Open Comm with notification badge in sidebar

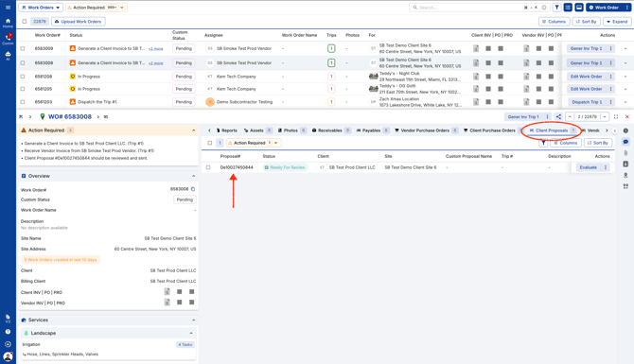coord(8,39)
